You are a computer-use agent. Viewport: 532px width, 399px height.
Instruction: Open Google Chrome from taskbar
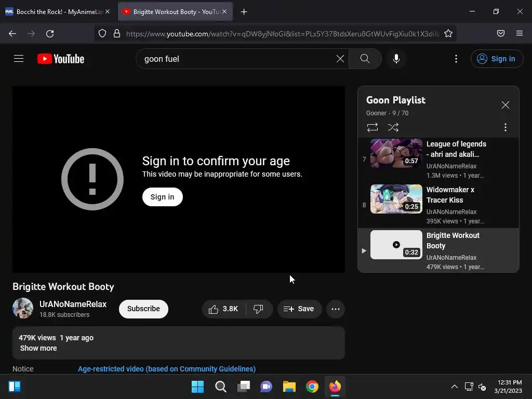click(x=312, y=387)
